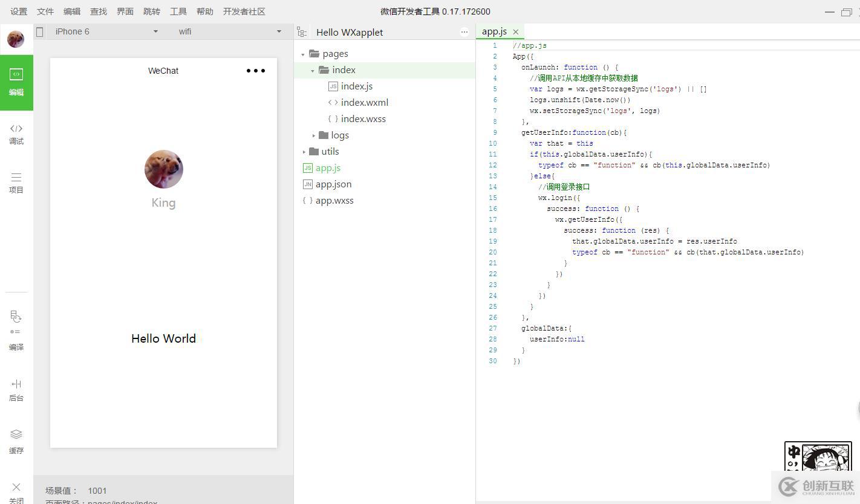Screen dimensions: 860x504
Task: Open the 编辑 (Edit) sidebar panel
Action: (x=16, y=82)
